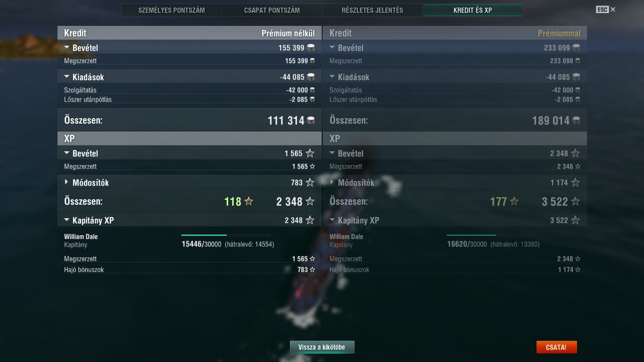This screenshot has width=644, height=362.
Task: Click the credit icon beside premium total 189 014
Action: tap(577, 121)
